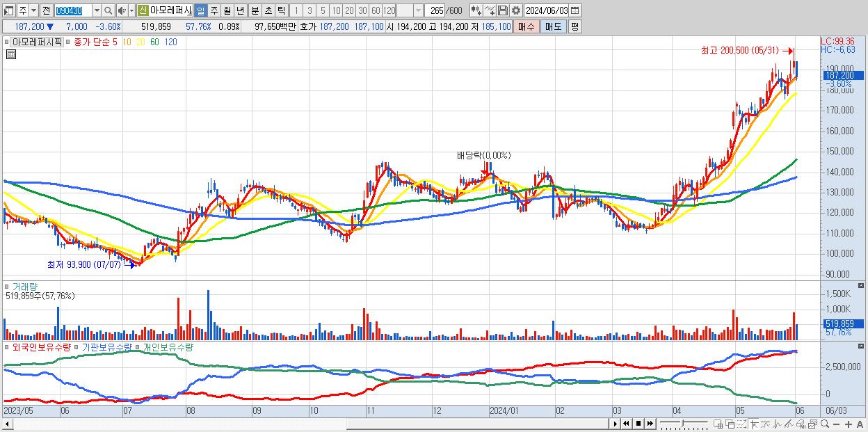Image resolution: width=868 pixels, height=432 pixels.
Task: Click the 매수 buy button
Action: point(527,26)
